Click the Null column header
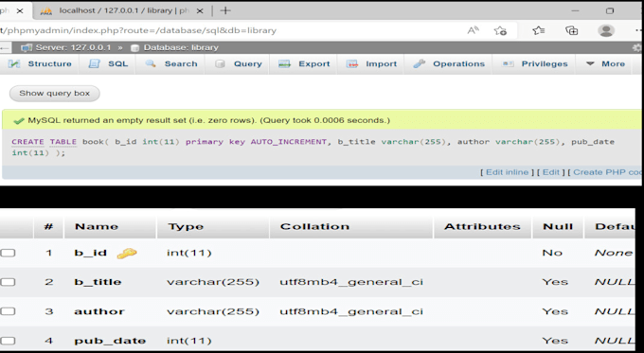Image resolution: width=644 pixels, height=353 pixels. coord(558,226)
